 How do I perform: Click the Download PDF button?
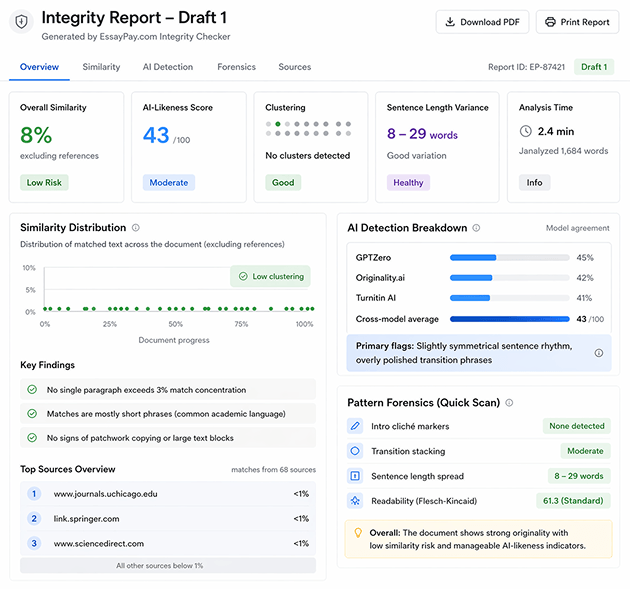pyautogui.click(x=482, y=22)
